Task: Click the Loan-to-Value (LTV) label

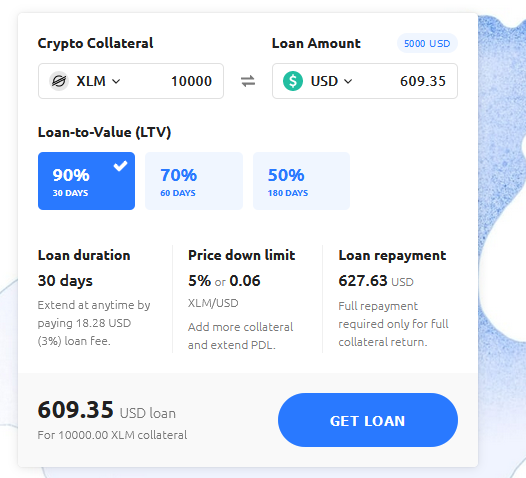Action: click(104, 132)
